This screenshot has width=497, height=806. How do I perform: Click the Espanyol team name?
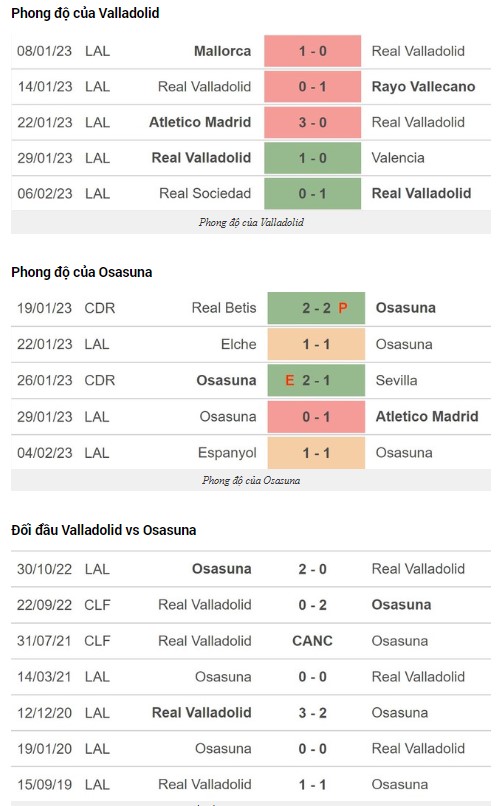[x=227, y=453]
